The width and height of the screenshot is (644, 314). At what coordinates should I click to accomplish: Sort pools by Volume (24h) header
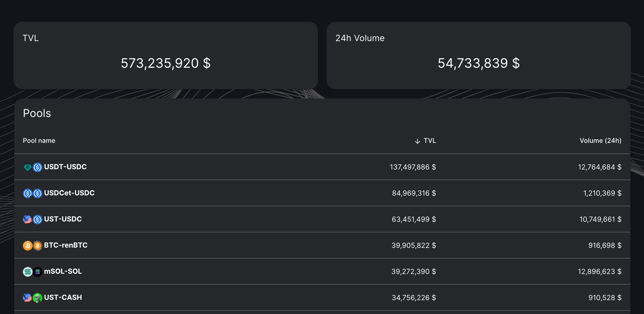(x=600, y=141)
